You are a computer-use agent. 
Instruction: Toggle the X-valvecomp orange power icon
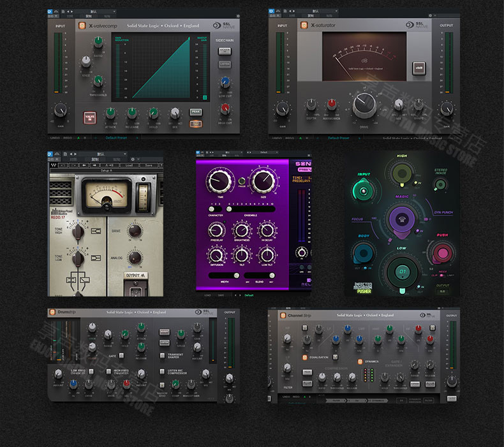click(x=82, y=26)
